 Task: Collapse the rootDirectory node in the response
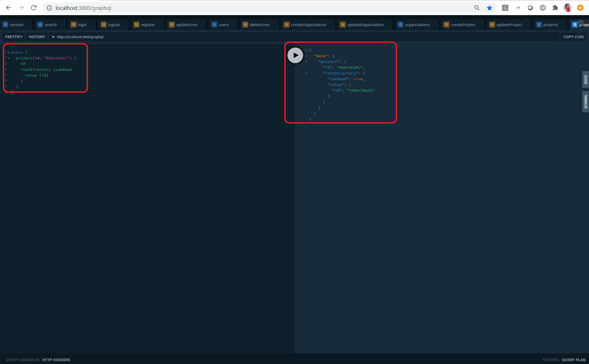coord(306,73)
